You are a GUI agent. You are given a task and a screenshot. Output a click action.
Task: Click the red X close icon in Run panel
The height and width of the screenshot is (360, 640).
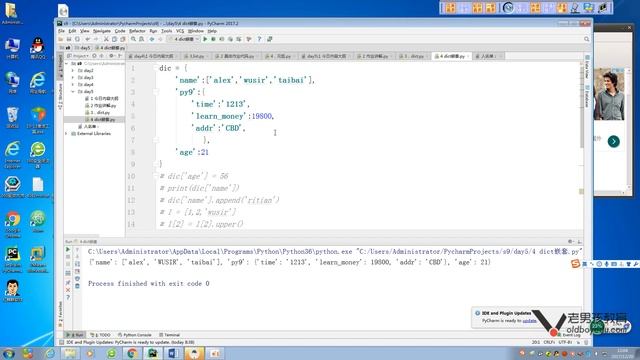(68, 290)
